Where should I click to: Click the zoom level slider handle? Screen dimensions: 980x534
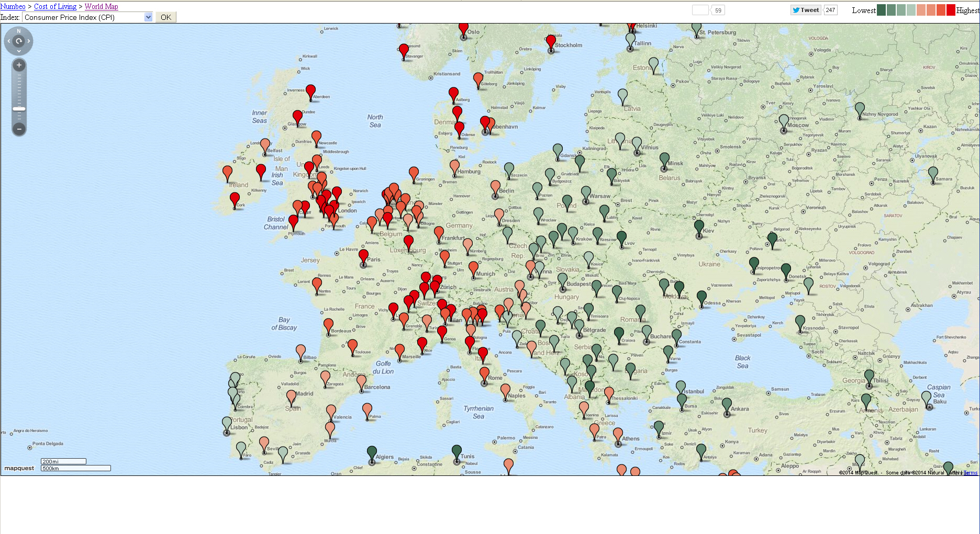[x=19, y=109]
